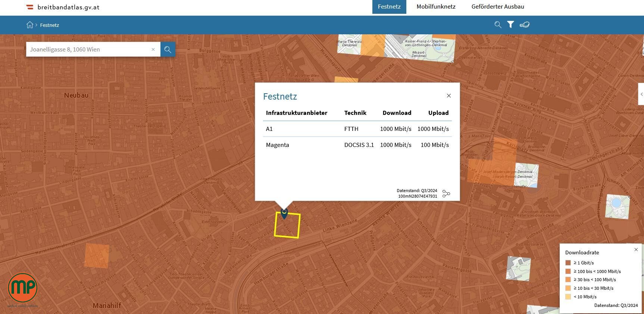
Task: Submit address search with blue magnifier button
Action: tap(168, 49)
